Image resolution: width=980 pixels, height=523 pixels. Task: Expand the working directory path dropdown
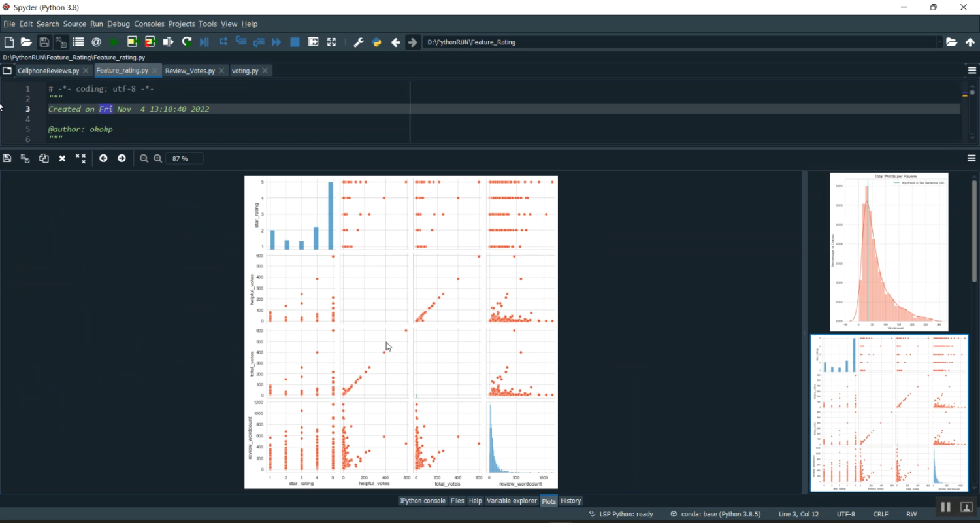(x=939, y=42)
